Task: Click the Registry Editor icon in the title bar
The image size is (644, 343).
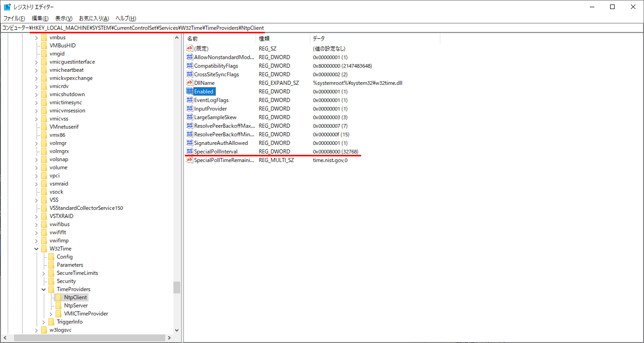Action: click(x=7, y=7)
